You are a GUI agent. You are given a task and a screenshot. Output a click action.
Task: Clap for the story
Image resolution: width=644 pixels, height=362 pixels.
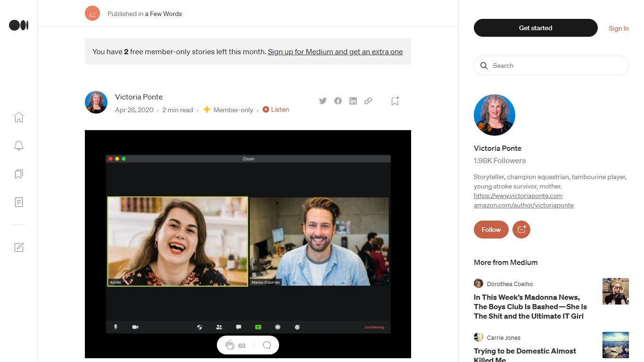click(x=230, y=345)
